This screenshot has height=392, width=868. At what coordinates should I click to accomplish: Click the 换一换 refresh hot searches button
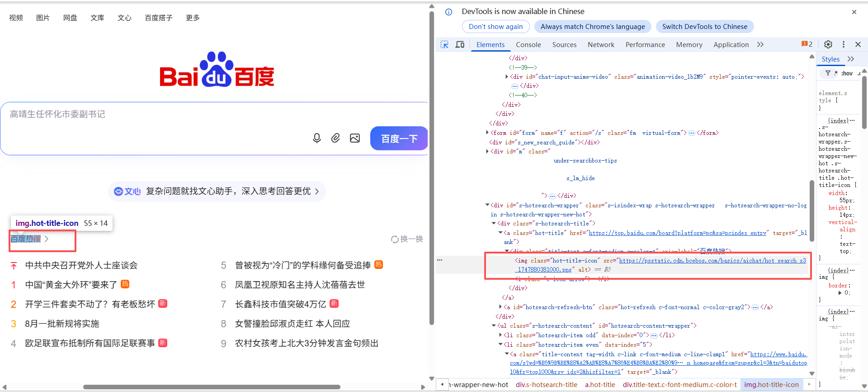click(407, 239)
